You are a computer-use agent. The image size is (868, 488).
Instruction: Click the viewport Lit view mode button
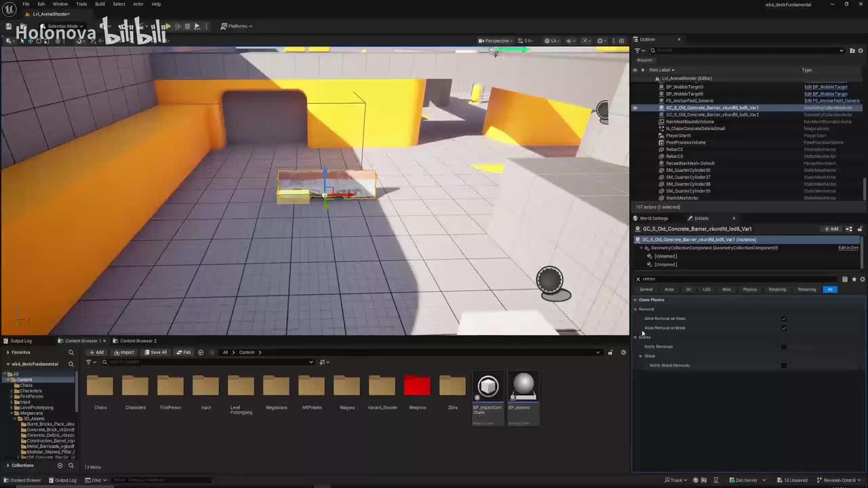[551, 41]
